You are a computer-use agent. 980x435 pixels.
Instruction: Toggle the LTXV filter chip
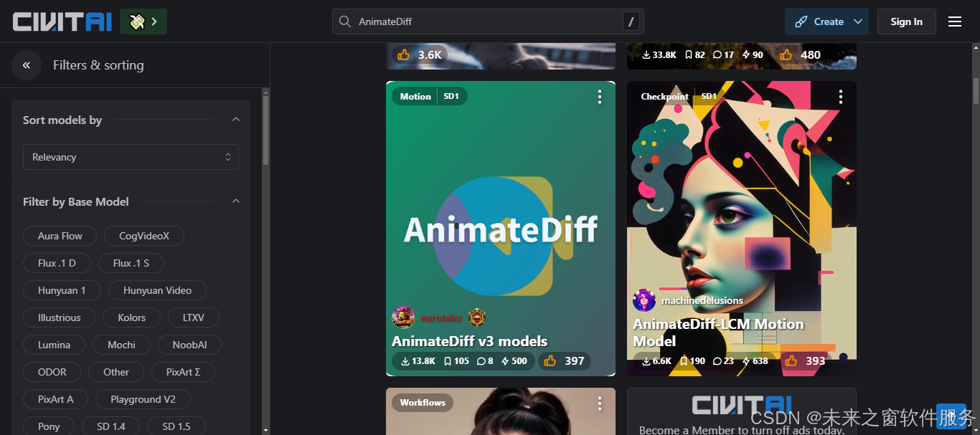coord(194,317)
